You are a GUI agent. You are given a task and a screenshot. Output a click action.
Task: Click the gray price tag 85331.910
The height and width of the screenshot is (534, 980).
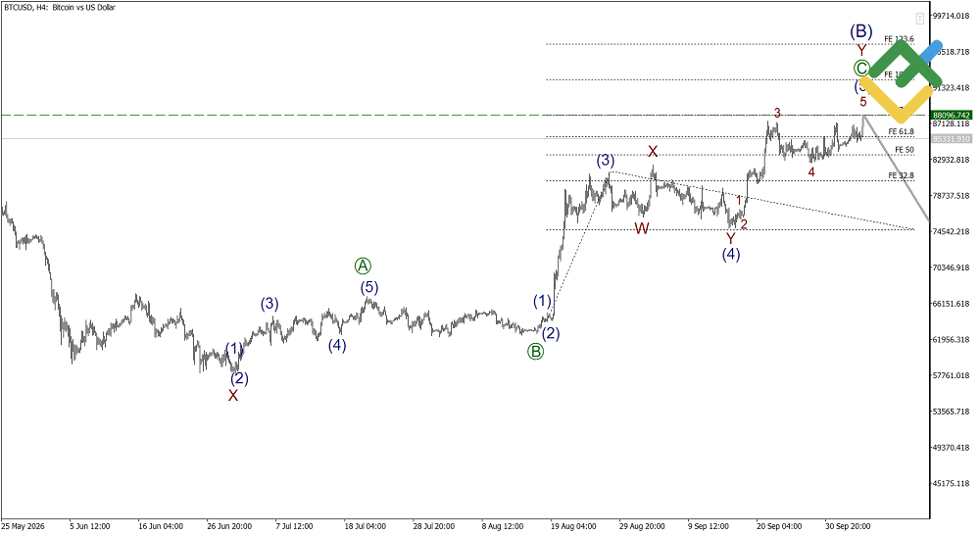pyautogui.click(x=952, y=139)
